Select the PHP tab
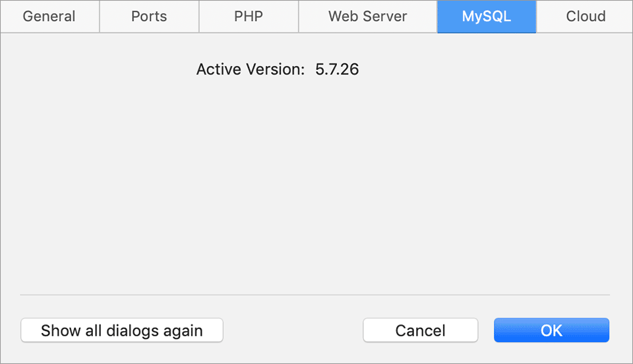633x364 pixels. pos(249,16)
